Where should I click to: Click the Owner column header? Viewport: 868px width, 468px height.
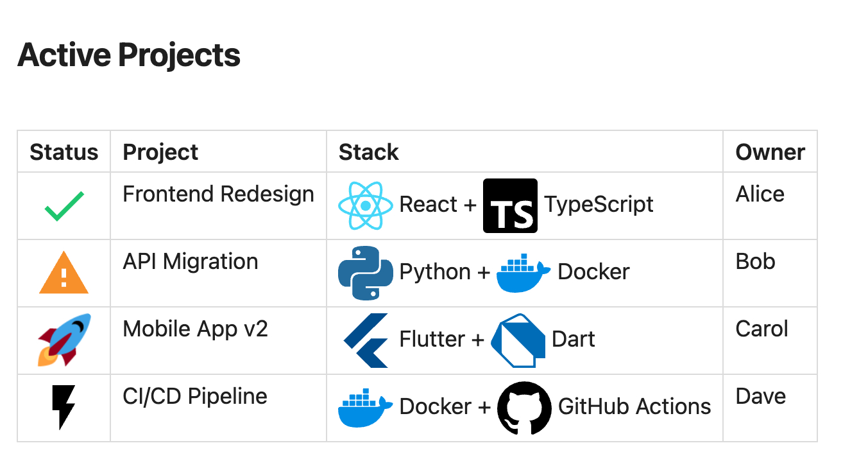tap(770, 152)
